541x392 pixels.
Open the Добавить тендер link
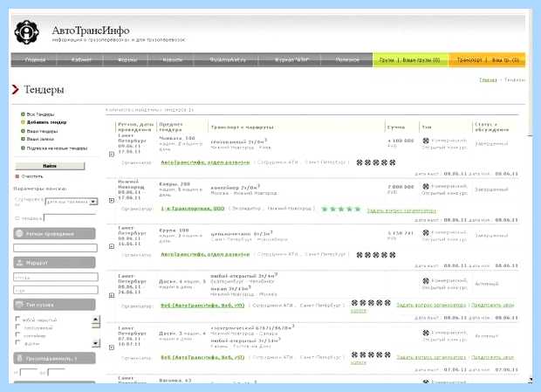[46, 122]
